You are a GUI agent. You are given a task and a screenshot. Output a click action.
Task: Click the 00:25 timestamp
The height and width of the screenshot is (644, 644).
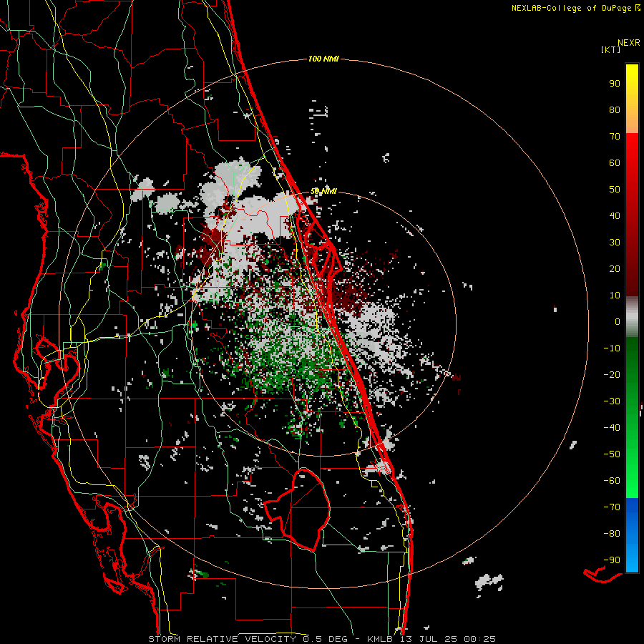479,639
